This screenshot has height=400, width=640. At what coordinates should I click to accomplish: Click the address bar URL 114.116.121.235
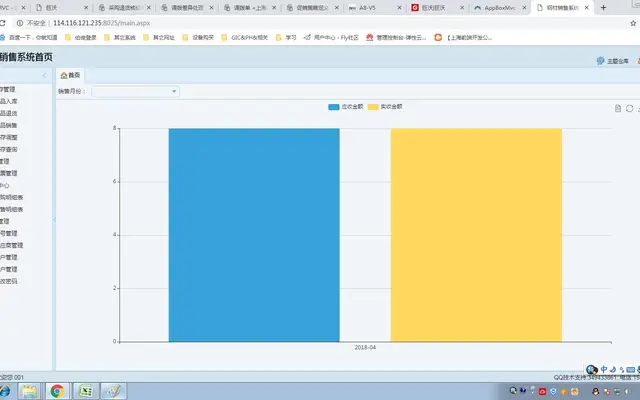[x=102, y=23]
